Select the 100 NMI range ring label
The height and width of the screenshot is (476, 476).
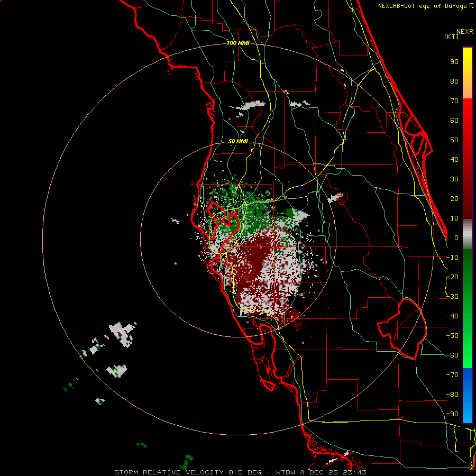238,43
